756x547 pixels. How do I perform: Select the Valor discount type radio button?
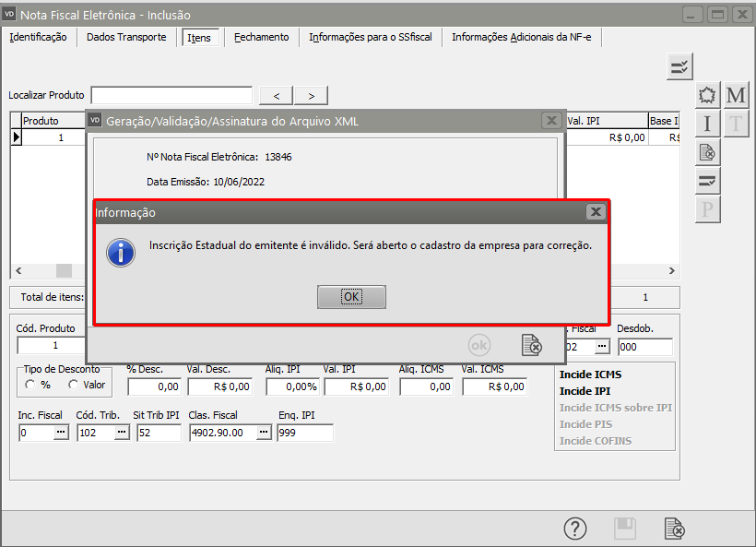pyautogui.click(x=73, y=385)
